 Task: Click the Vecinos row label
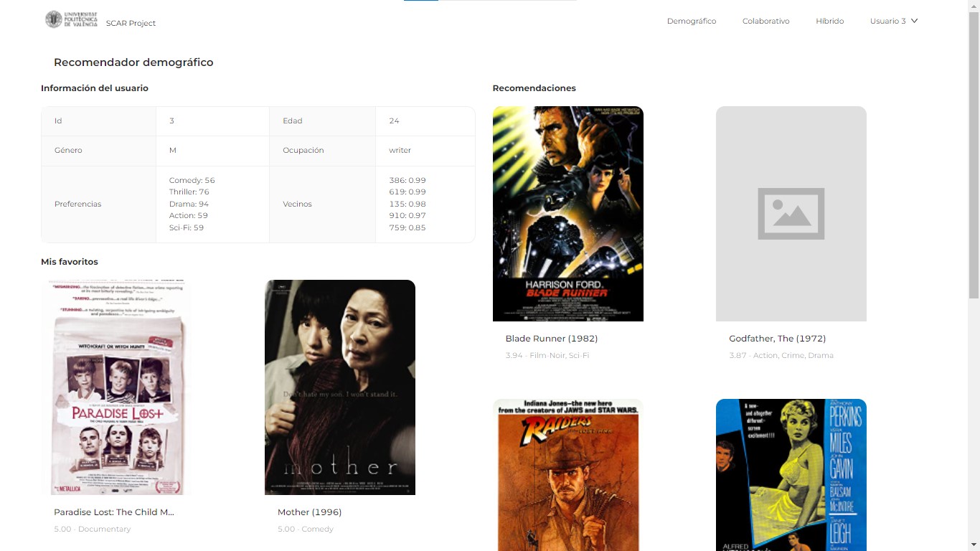point(297,204)
